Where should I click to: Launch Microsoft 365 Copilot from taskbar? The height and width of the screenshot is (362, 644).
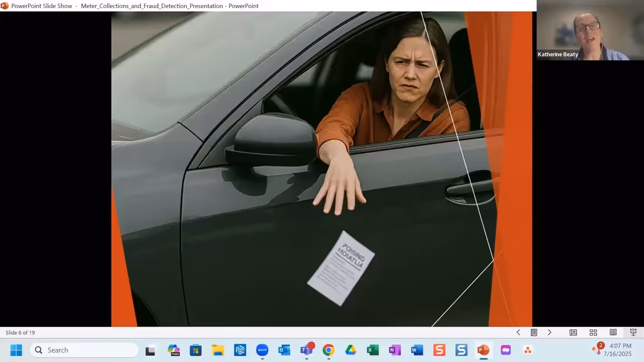pos(174,350)
